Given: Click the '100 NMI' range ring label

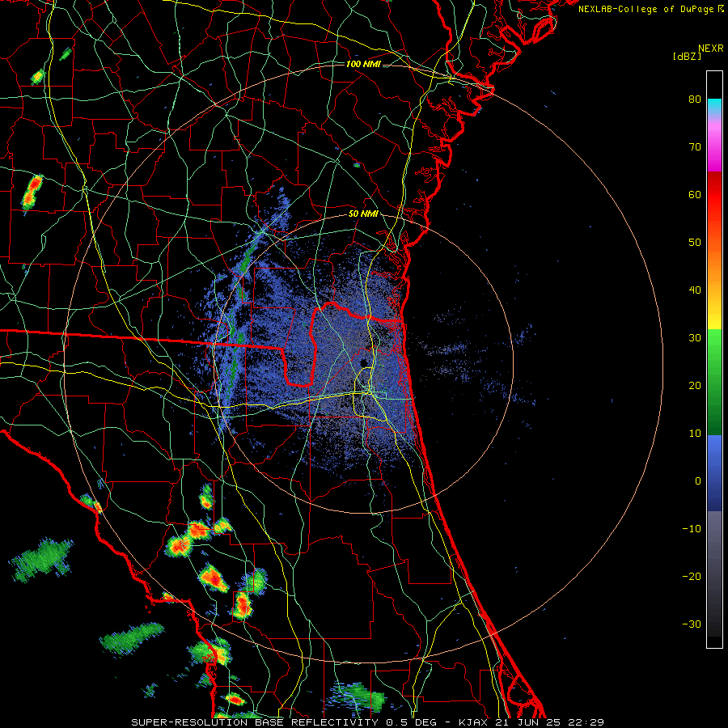Looking at the screenshot, I should coord(363,64).
